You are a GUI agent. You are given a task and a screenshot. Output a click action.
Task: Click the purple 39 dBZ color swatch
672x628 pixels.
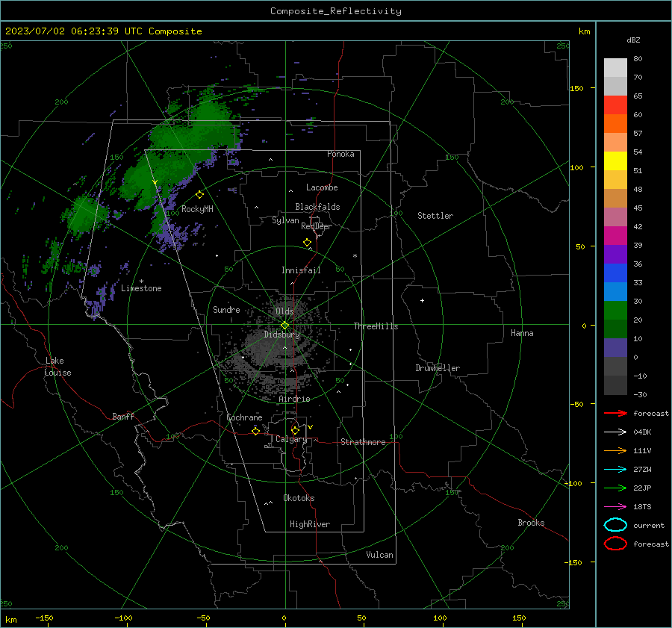pos(615,254)
